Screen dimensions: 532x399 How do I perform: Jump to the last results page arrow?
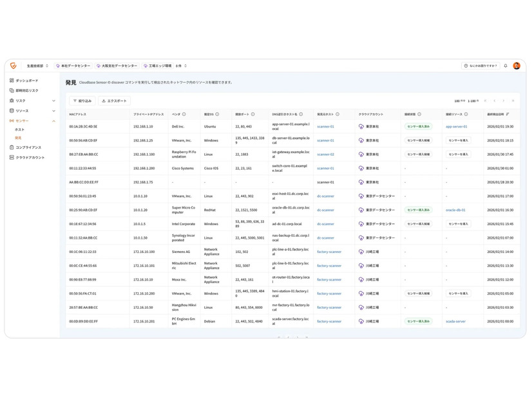pos(513,101)
